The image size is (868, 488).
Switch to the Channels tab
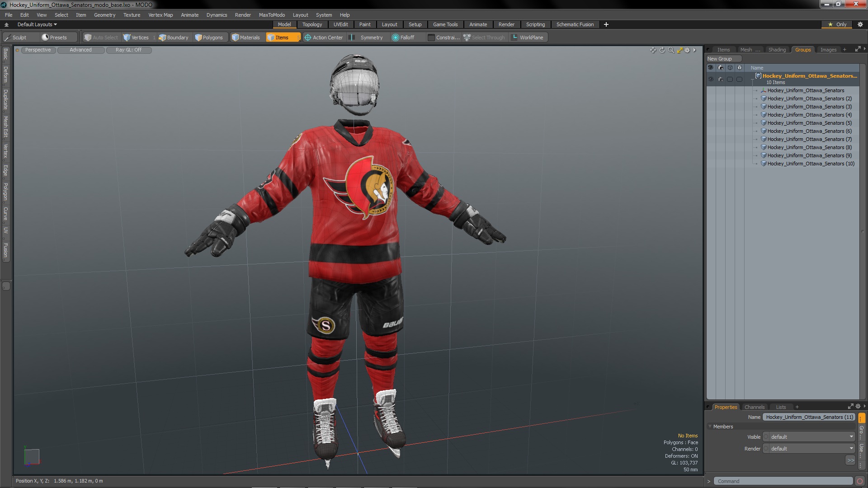click(x=754, y=407)
